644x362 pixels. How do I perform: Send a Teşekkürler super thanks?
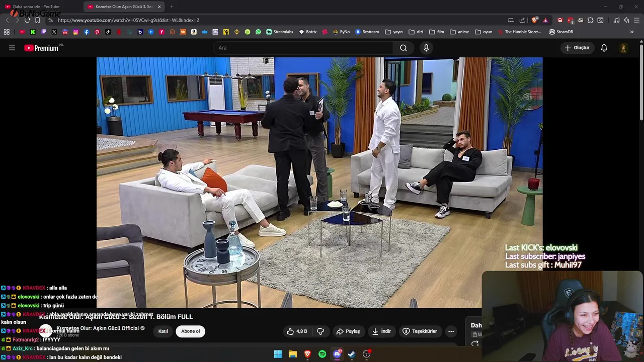click(x=420, y=331)
